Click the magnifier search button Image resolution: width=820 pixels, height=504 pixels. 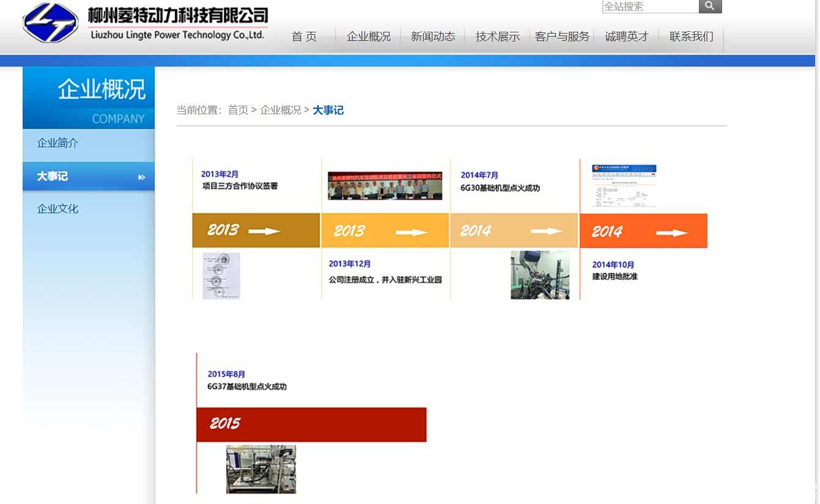(710, 6)
